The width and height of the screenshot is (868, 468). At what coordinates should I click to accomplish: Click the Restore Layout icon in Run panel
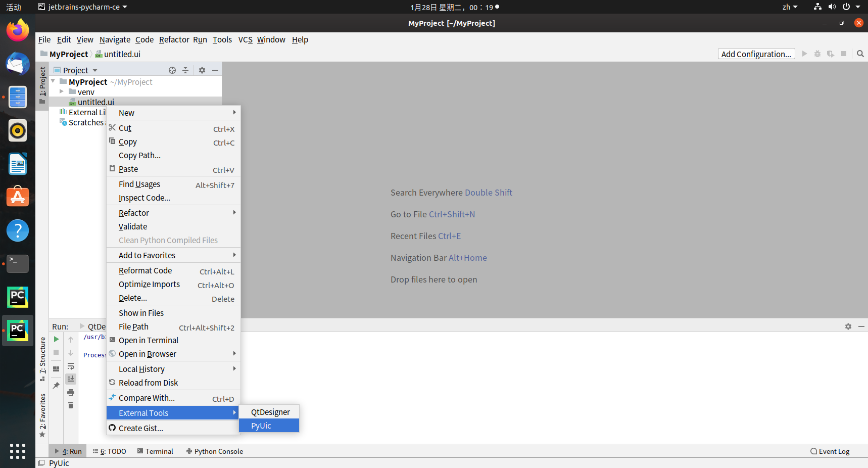pyautogui.click(x=57, y=369)
